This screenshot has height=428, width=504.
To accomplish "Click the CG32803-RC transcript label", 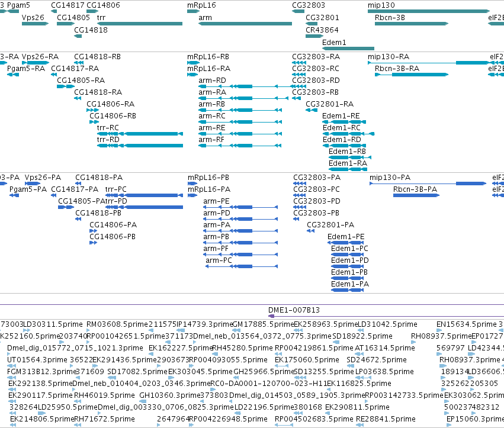I will pos(316,69).
